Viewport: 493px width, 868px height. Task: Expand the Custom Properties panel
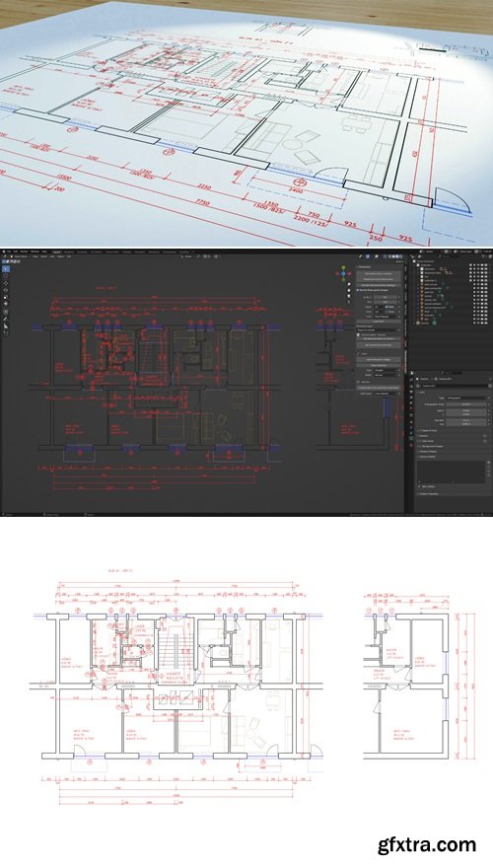pos(429,494)
